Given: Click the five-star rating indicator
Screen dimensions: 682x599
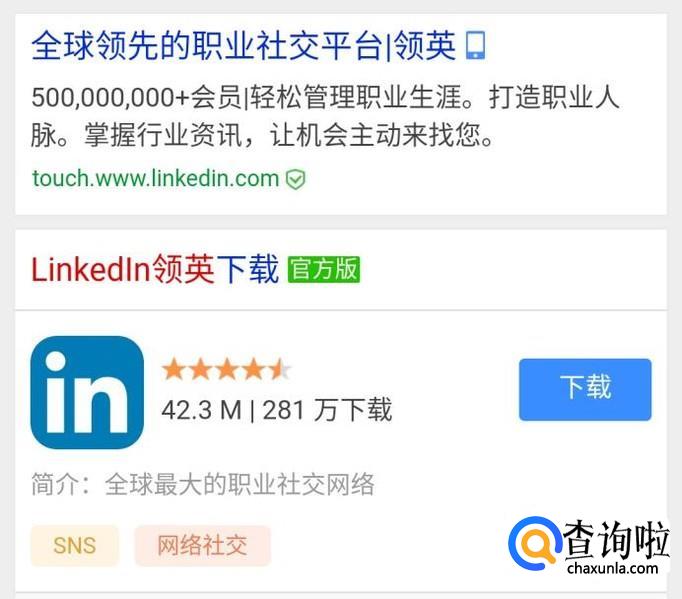Looking at the screenshot, I should [x=226, y=369].
